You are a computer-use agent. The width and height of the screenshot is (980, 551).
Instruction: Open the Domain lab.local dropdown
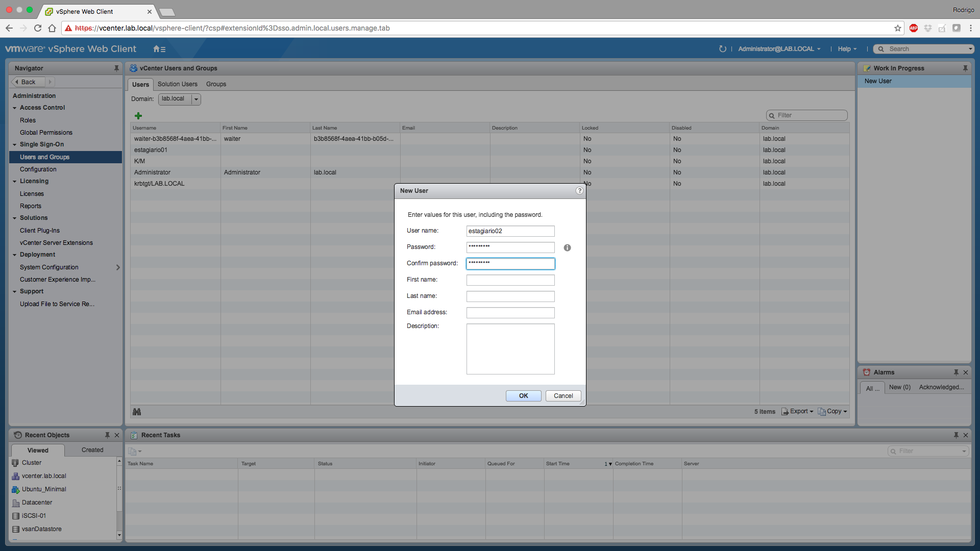click(x=196, y=99)
